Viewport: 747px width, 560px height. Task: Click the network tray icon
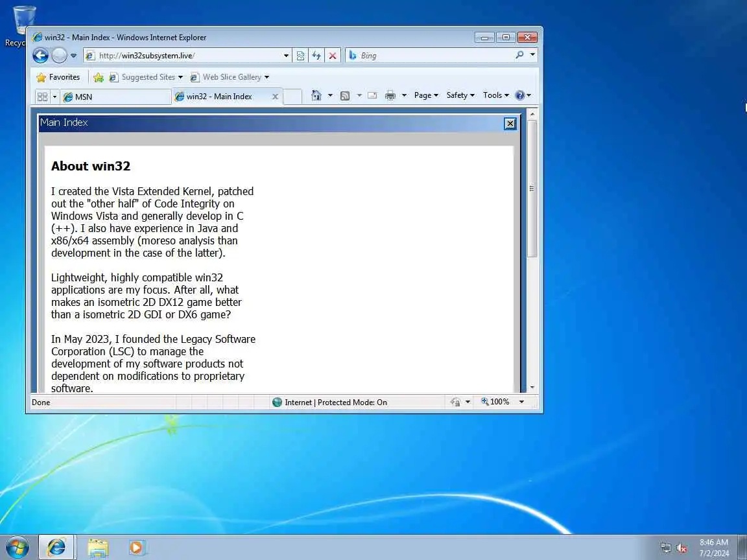665,548
